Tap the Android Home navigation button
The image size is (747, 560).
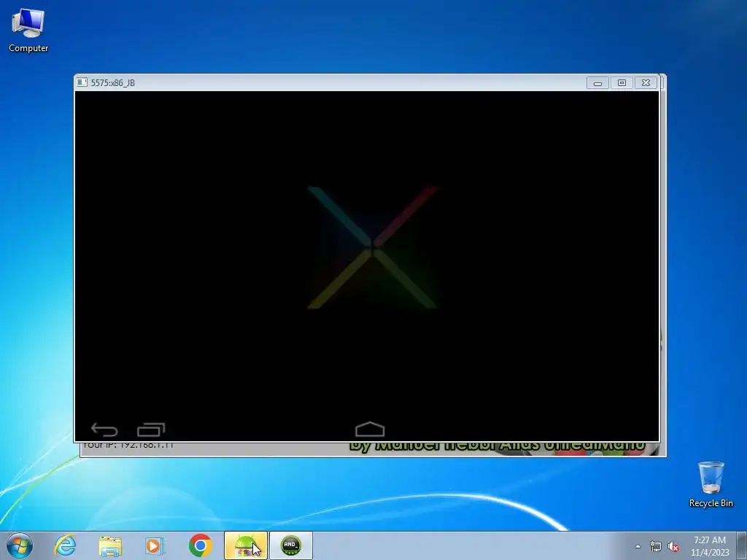tap(370, 429)
